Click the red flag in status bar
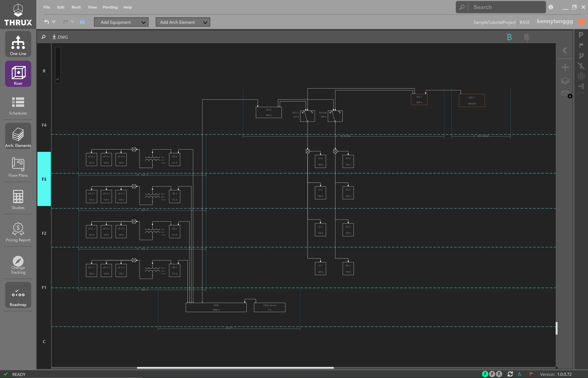Viewport: 588px width, 378px height. 531,374
